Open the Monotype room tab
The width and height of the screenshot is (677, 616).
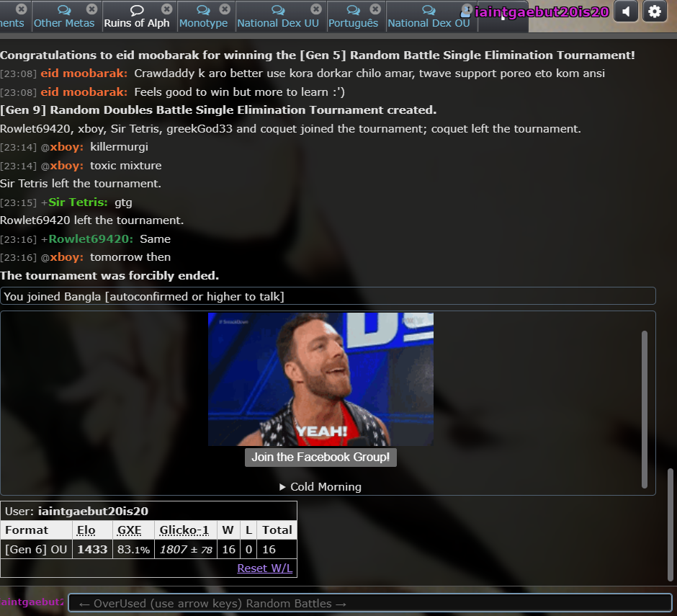207,16
